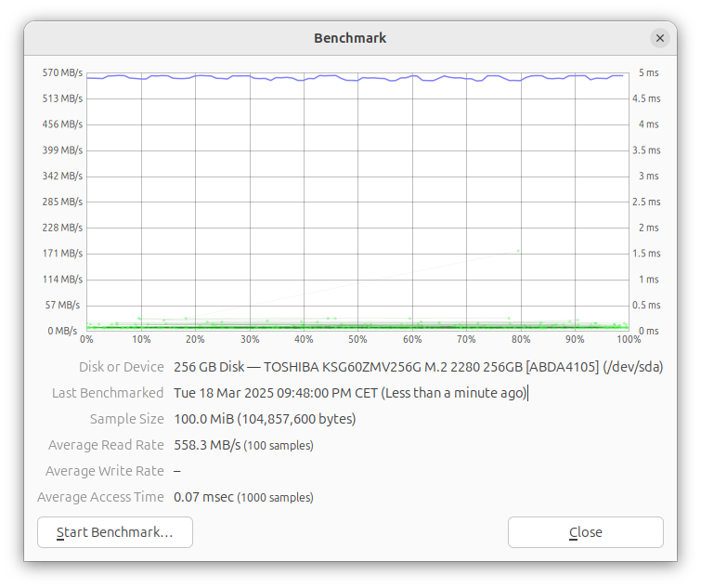Click the 5 ms label on the right axis
701x588 pixels.
649,72
